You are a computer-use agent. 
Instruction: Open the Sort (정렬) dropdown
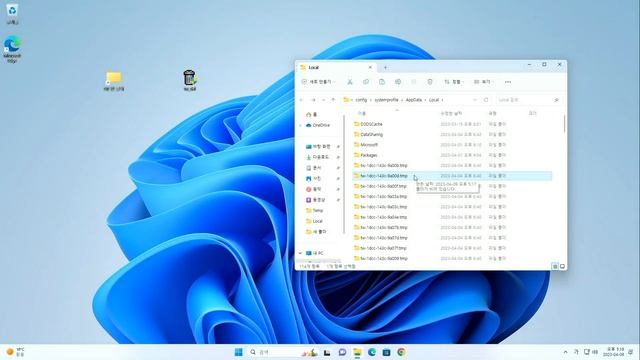pos(454,82)
